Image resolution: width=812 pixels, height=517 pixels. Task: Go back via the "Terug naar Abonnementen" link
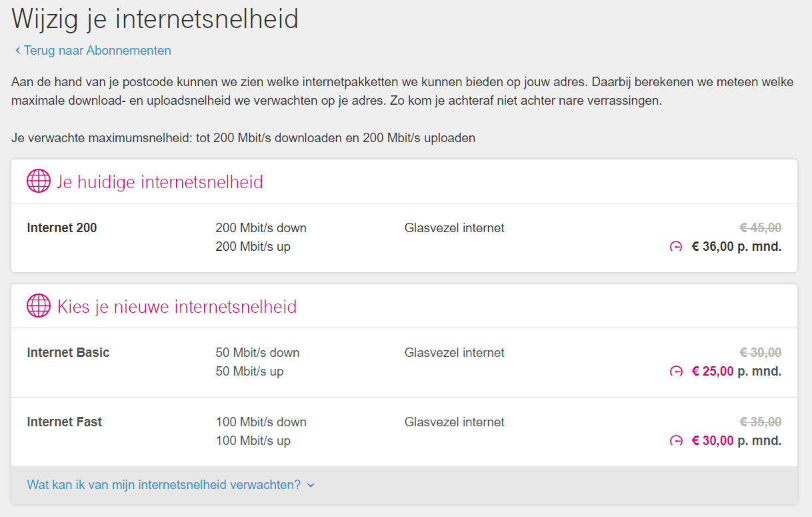(x=97, y=51)
